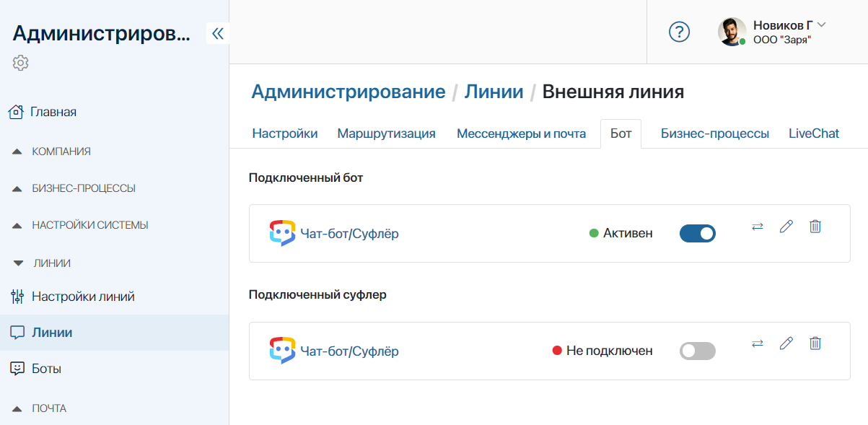Image resolution: width=868 pixels, height=425 pixels.
Task: Collapse the ЛИНИИ sidebar section
Action: point(52,263)
